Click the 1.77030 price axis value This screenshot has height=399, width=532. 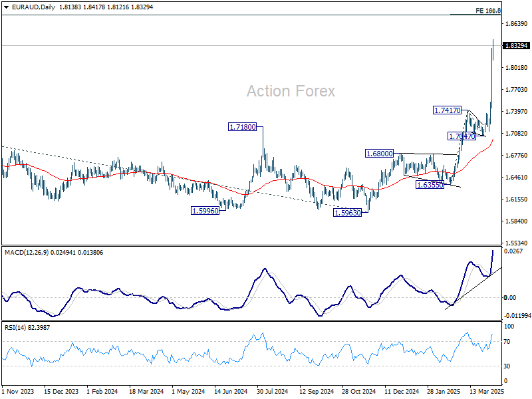(x=517, y=90)
